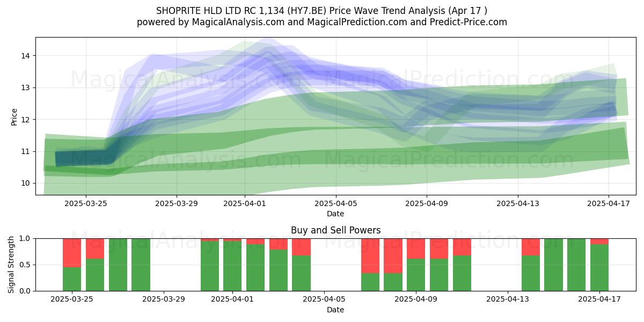Click the fully green 2025-03-27 bar

tap(118, 265)
